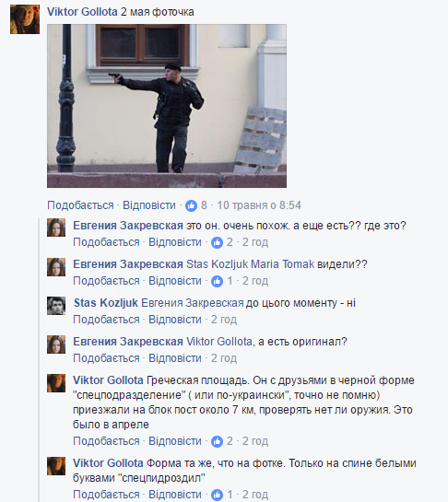Open Viktor Gollota's avatar on 'Греческая площадь' comment
Viewport: 448px width, 502px height.
point(56,383)
